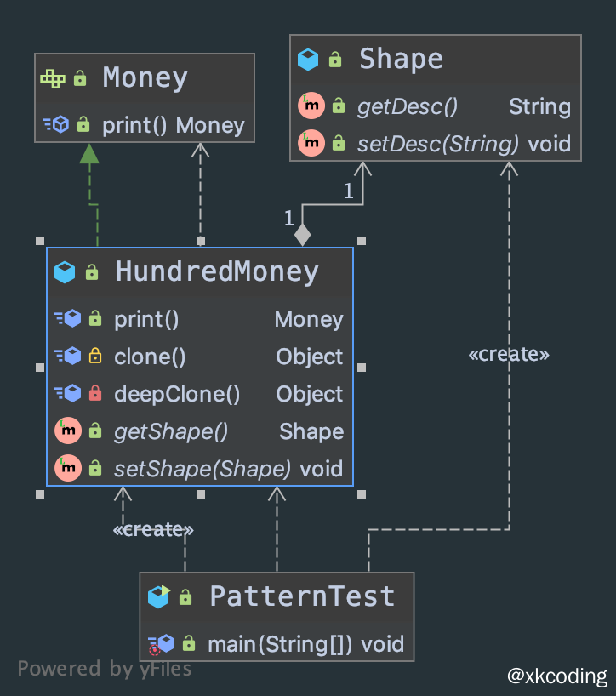Click the Powered by yFiles text
This screenshot has height=696, width=616.
[105, 669]
